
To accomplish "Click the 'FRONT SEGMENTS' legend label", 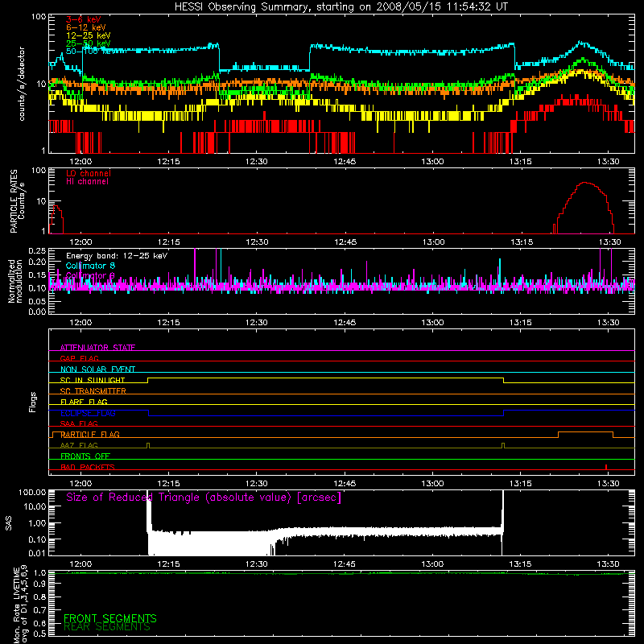I will point(110,618).
